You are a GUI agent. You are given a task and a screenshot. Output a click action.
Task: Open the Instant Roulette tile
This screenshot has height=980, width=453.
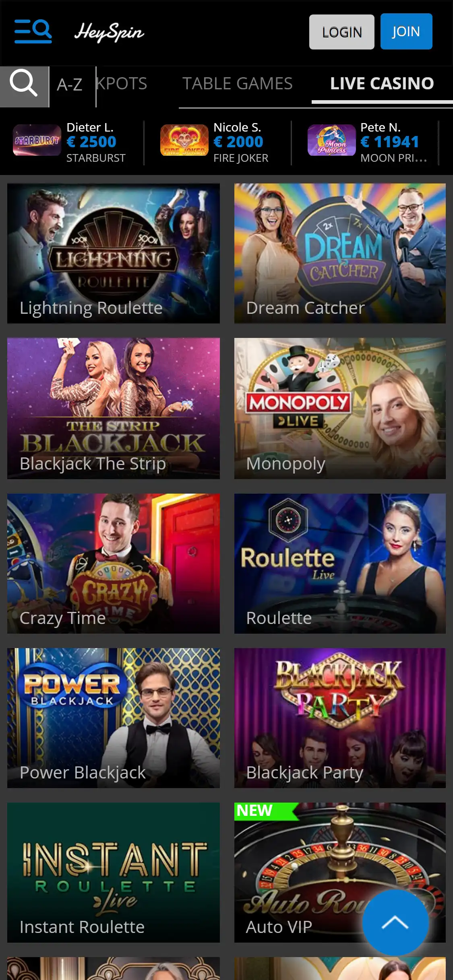(x=114, y=873)
